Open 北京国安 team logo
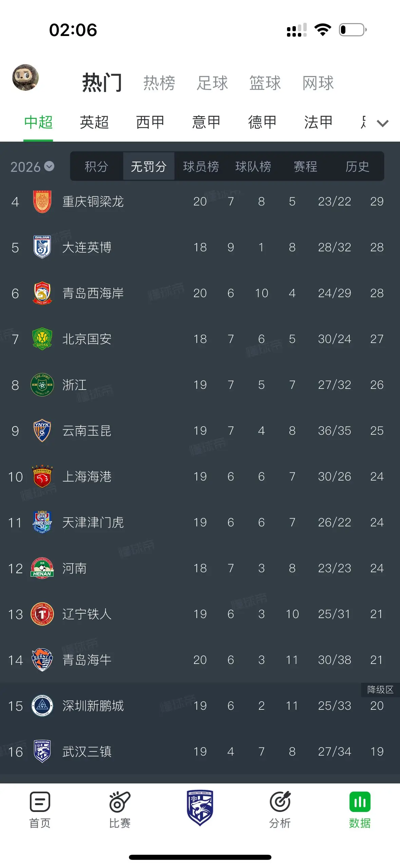Viewport: 400px width, 868px height. pos(42,339)
